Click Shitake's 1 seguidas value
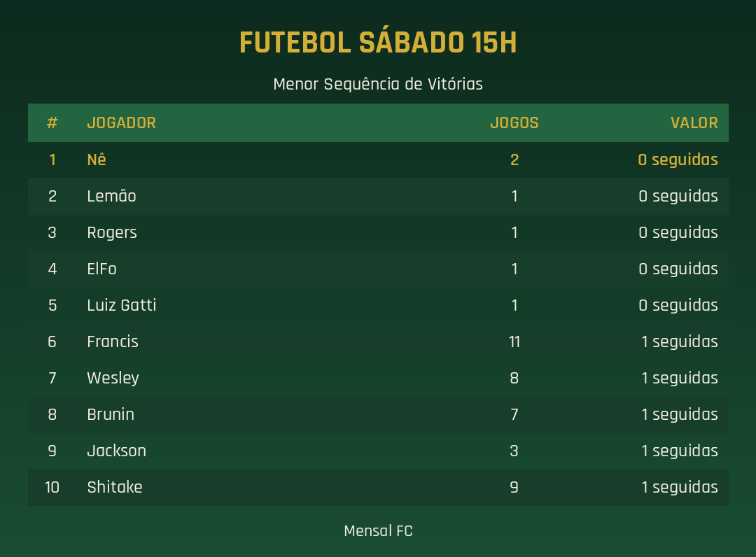 tap(679, 488)
